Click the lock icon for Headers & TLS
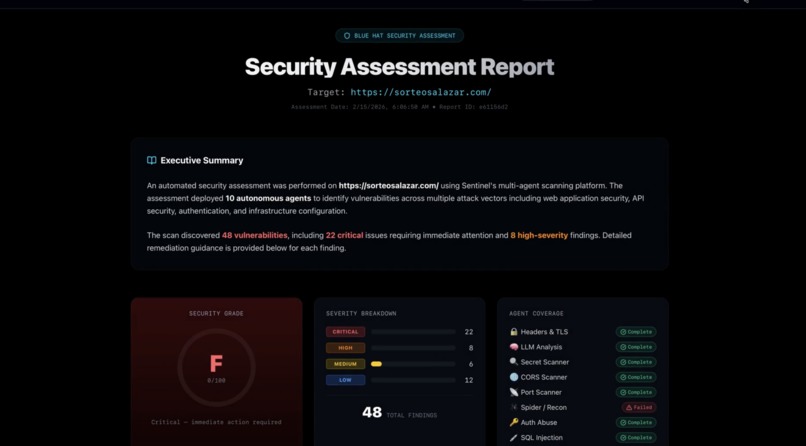Image resolution: width=806 pixels, height=446 pixels. (514, 332)
